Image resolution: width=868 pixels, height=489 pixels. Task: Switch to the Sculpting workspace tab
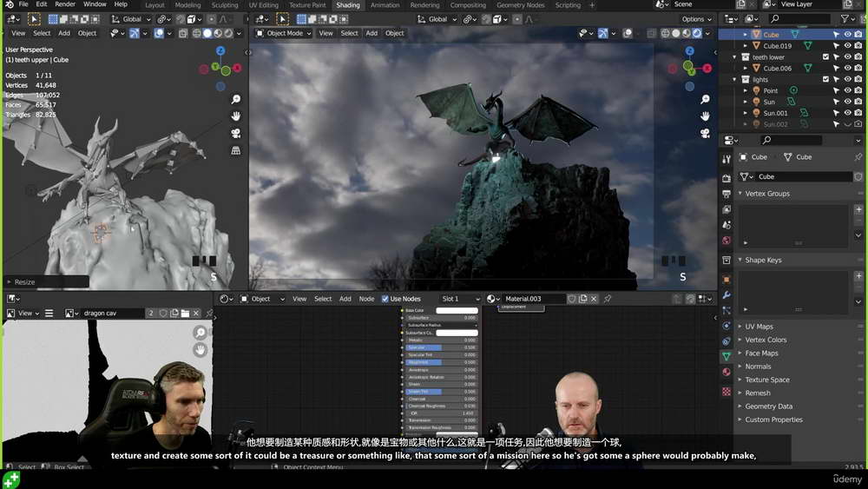click(x=224, y=5)
